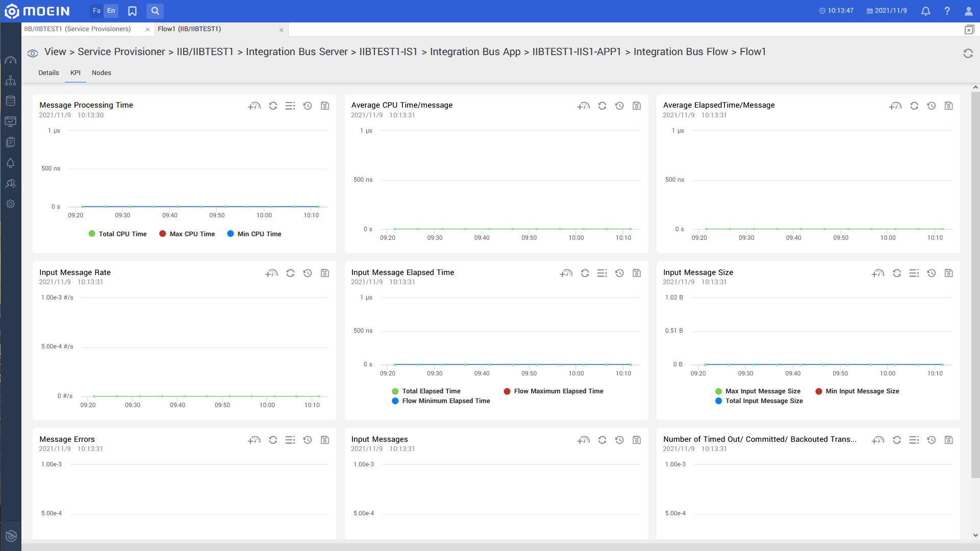The width and height of the screenshot is (980, 551).
Task: Click the vertical scrollbar thumb
Action: (x=975, y=285)
